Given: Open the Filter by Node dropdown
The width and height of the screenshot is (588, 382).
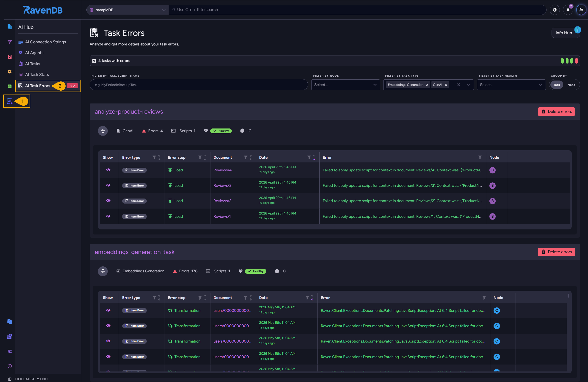Looking at the screenshot, I should coord(345,85).
